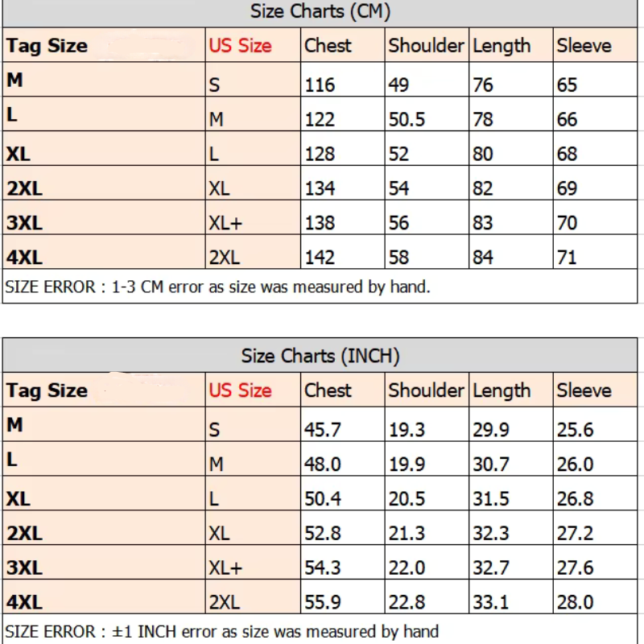Select tag size 3XL in CM chart
The image size is (644, 644).
click(25, 223)
